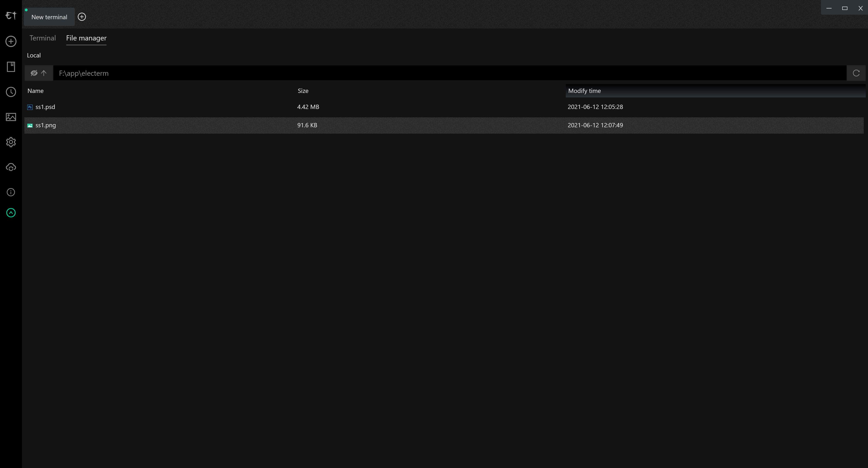Sort files by Modify time header
This screenshot has height=468, width=868.
(584, 91)
